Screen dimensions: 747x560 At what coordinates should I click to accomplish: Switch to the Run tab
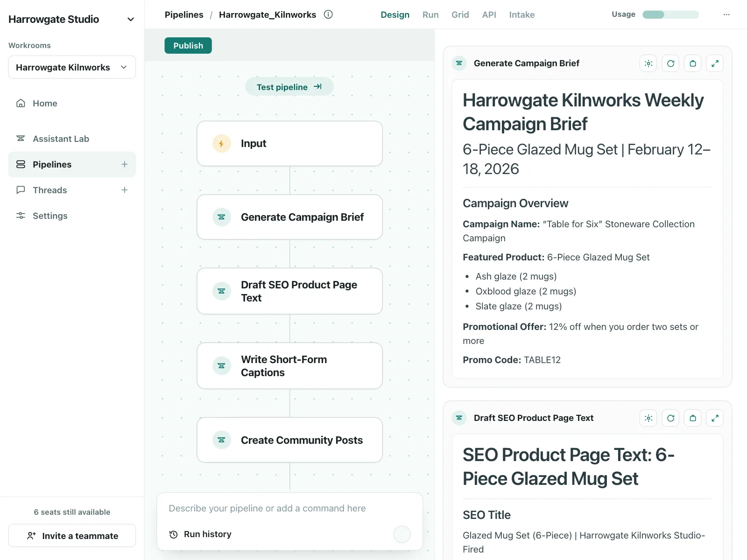(430, 14)
